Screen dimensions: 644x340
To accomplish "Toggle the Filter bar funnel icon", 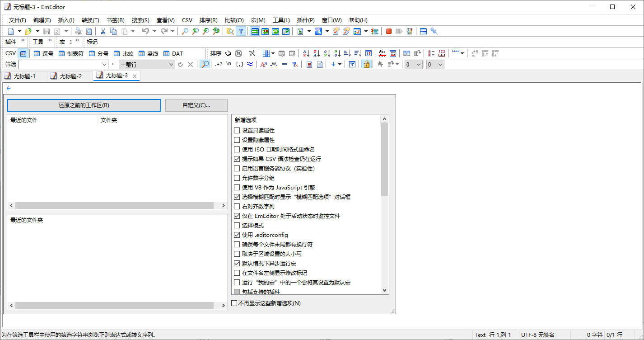I will (241, 31).
